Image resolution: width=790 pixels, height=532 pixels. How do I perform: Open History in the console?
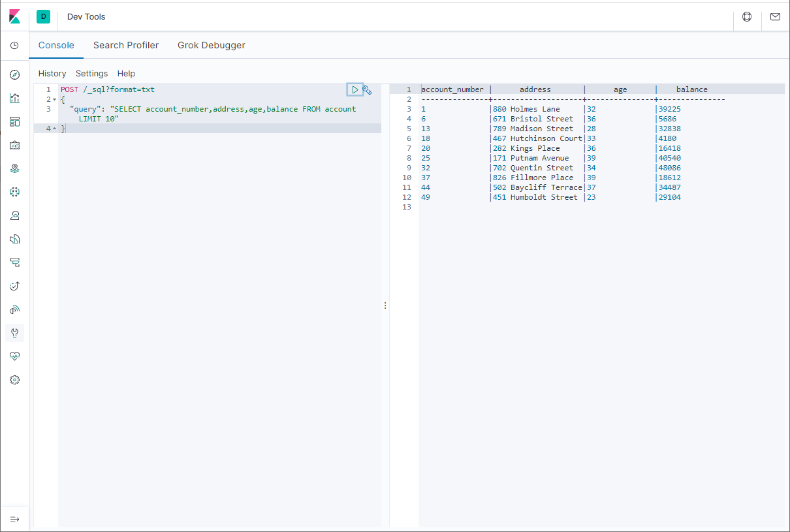(x=52, y=74)
